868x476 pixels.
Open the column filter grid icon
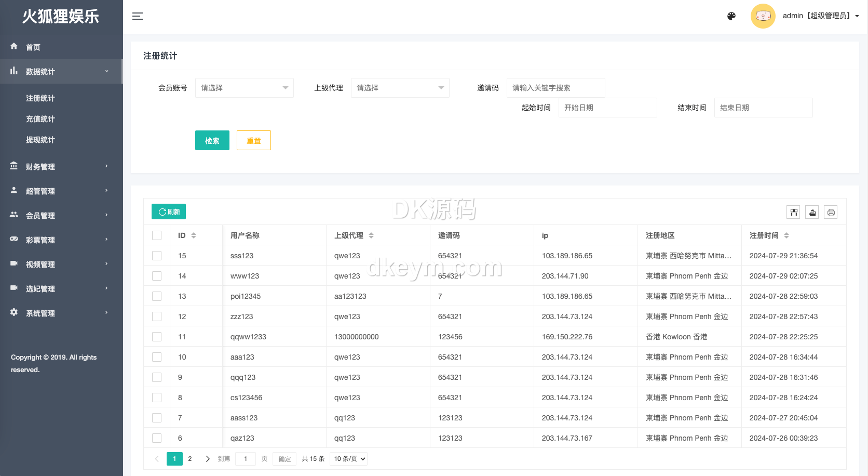[x=794, y=212]
